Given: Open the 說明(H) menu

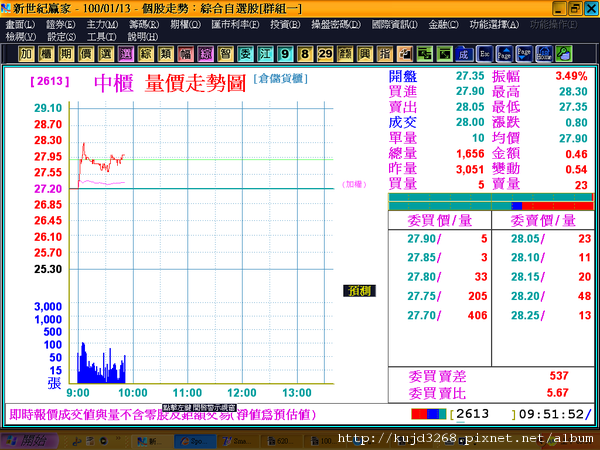Looking at the screenshot, I should pos(143,37).
